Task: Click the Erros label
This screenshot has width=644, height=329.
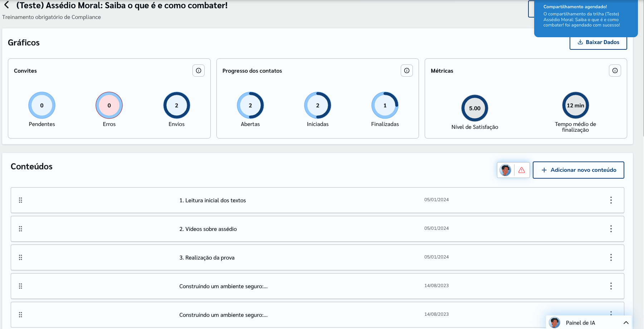Action: [109, 124]
